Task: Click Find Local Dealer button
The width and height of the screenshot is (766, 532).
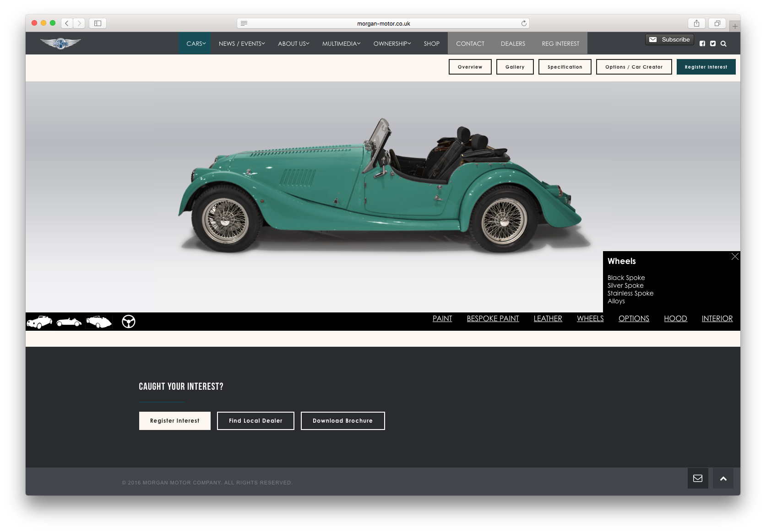Action: coord(255,421)
